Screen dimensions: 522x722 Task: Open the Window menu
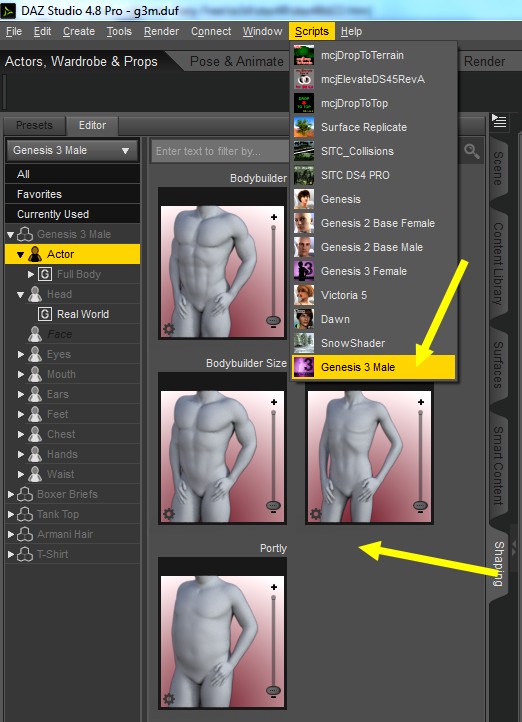pyautogui.click(x=262, y=31)
